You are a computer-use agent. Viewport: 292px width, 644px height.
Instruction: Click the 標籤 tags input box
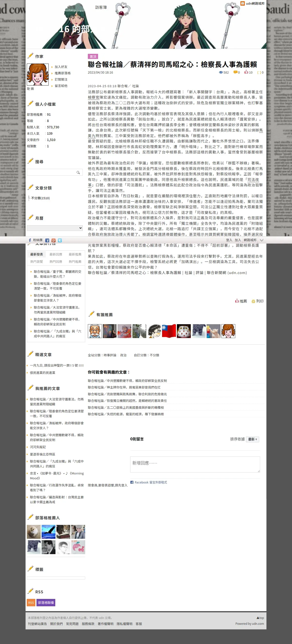[56, 578]
